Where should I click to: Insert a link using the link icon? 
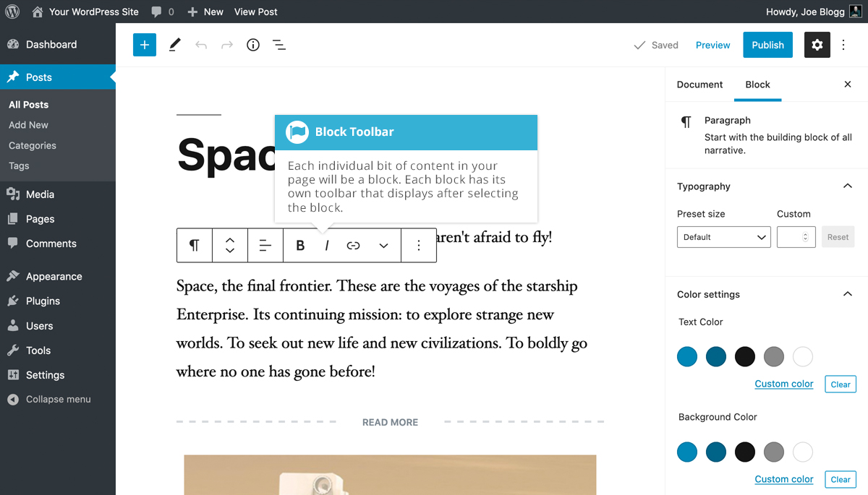[x=353, y=246]
